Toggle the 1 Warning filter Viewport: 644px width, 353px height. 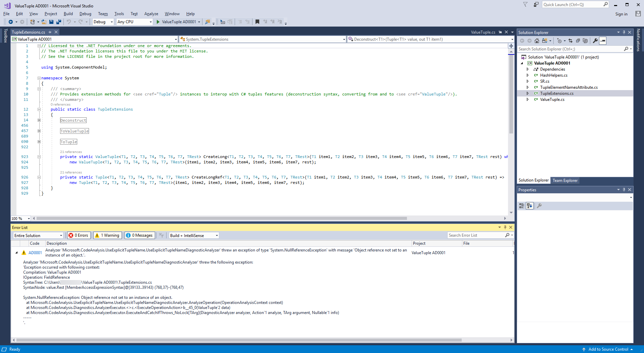107,235
